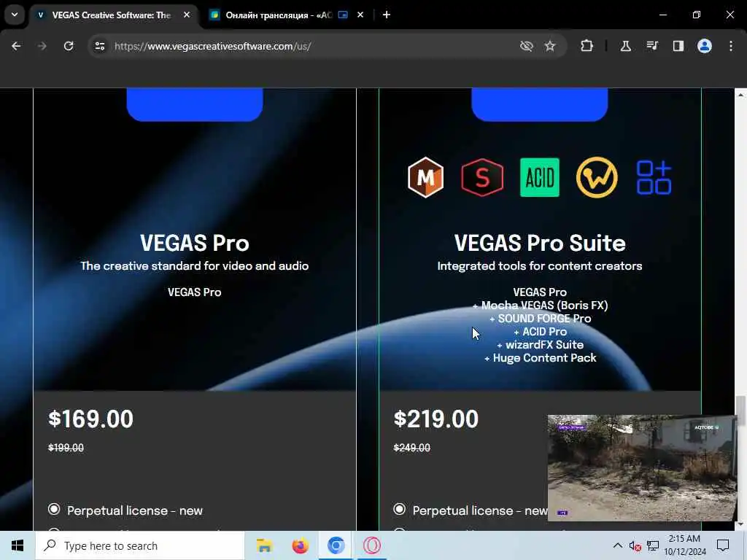Open File Explorer from the taskbar

pos(264,545)
